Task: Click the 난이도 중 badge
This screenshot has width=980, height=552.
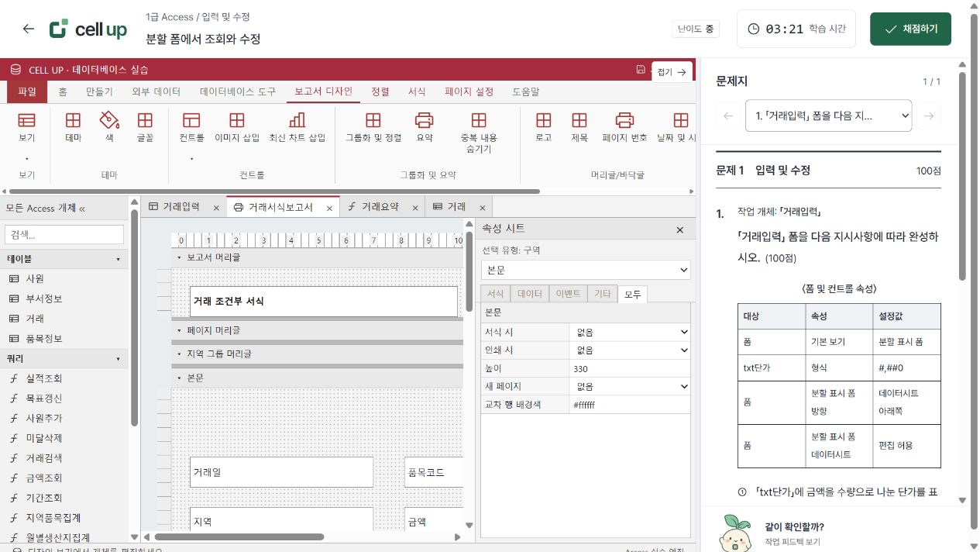Action: pyautogui.click(x=696, y=29)
